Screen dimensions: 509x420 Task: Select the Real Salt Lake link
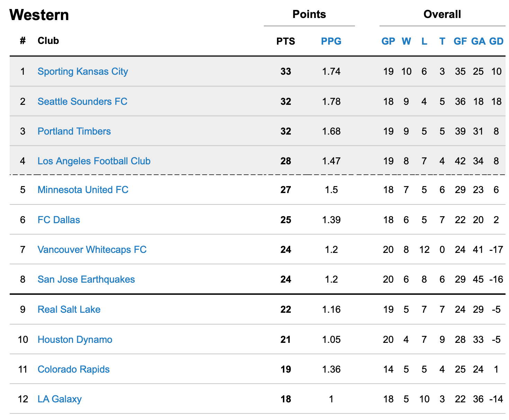pos(69,309)
